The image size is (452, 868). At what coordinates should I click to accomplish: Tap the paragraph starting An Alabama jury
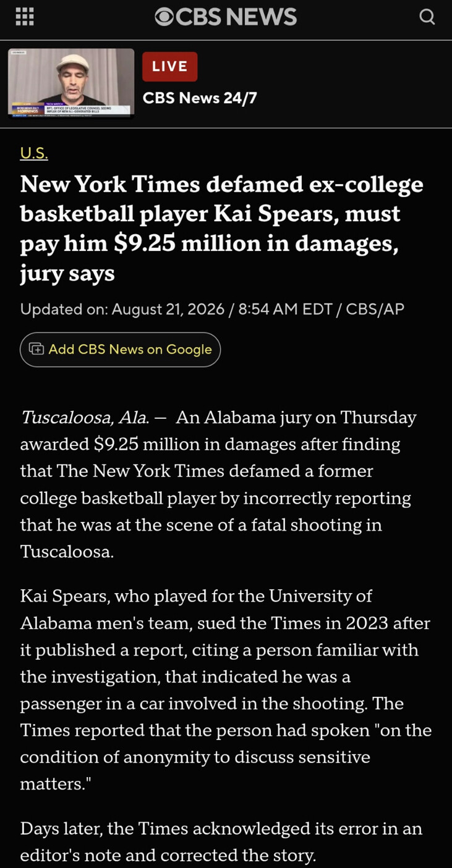(218, 485)
